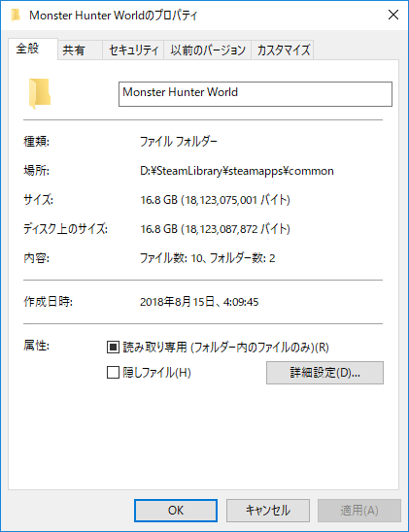Toggle the 読み取り専用 read-only checkbox

click(113, 348)
